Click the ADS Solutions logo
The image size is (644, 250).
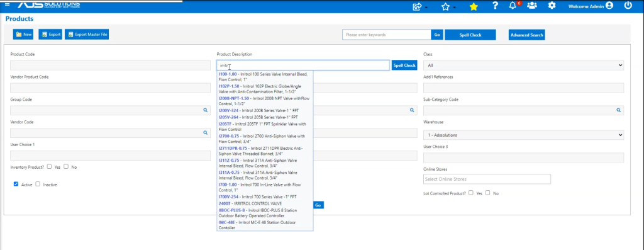[48, 4]
